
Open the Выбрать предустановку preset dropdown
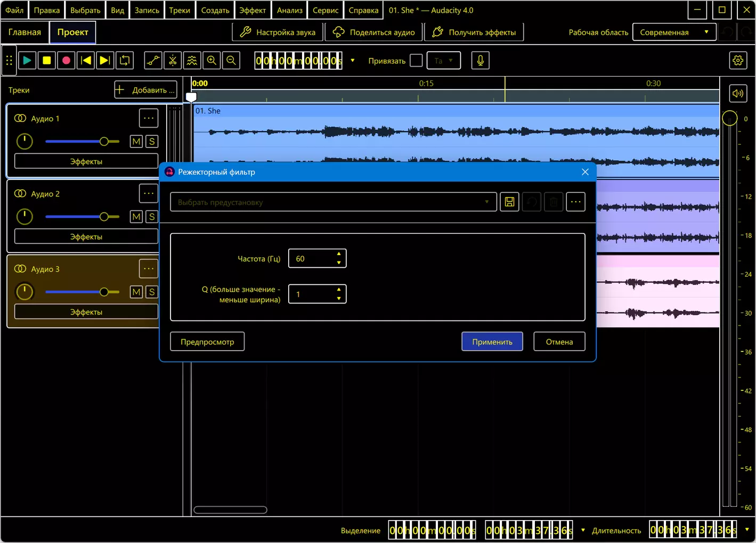pyautogui.click(x=334, y=202)
